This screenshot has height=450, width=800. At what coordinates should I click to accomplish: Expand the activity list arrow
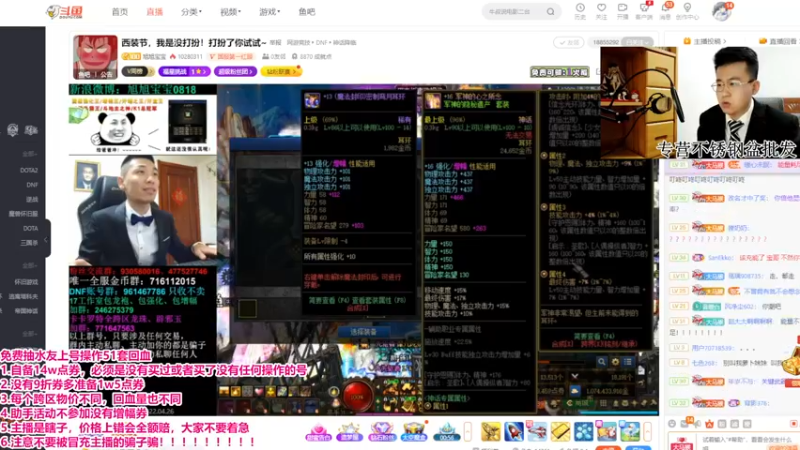click(x=467, y=432)
